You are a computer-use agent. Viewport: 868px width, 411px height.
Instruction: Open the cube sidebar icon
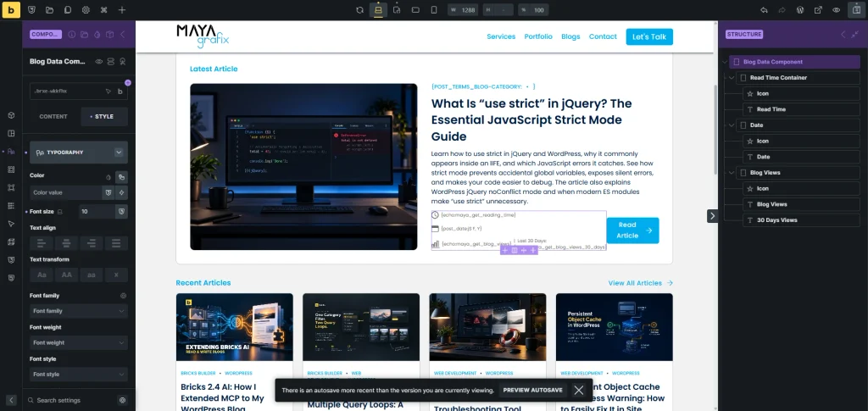pyautogui.click(x=11, y=115)
